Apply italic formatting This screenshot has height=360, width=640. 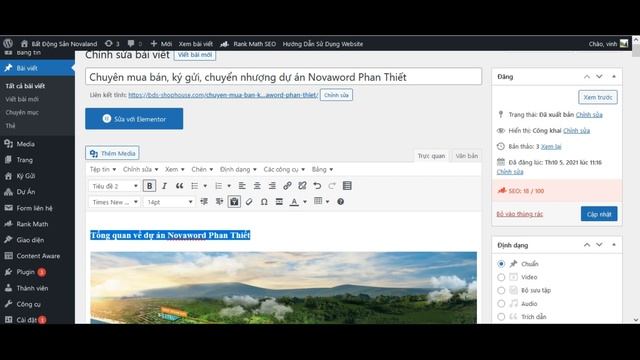pos(164,186)
